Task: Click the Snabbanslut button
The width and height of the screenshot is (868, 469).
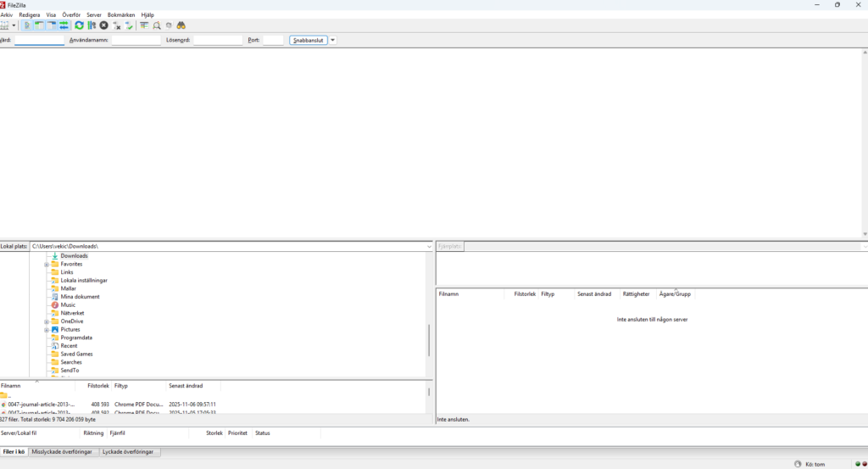Action: coord(308,40)
